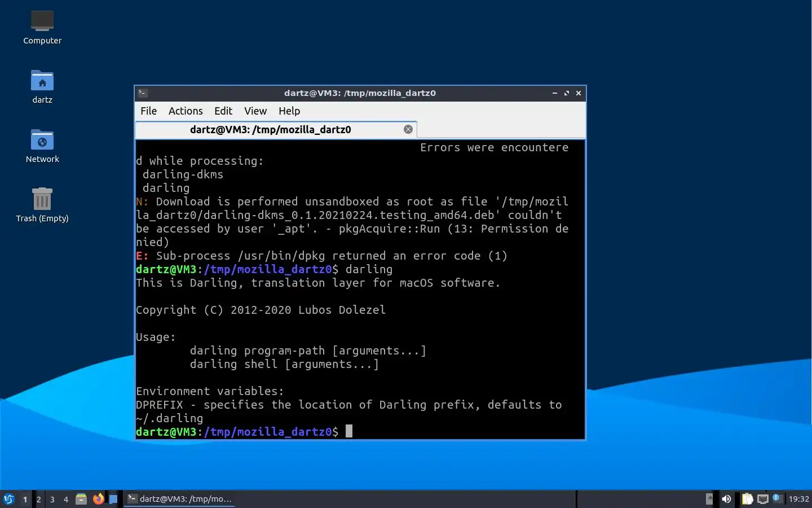Click 'darling shell [arguments...]' line

tap(284, 364)
